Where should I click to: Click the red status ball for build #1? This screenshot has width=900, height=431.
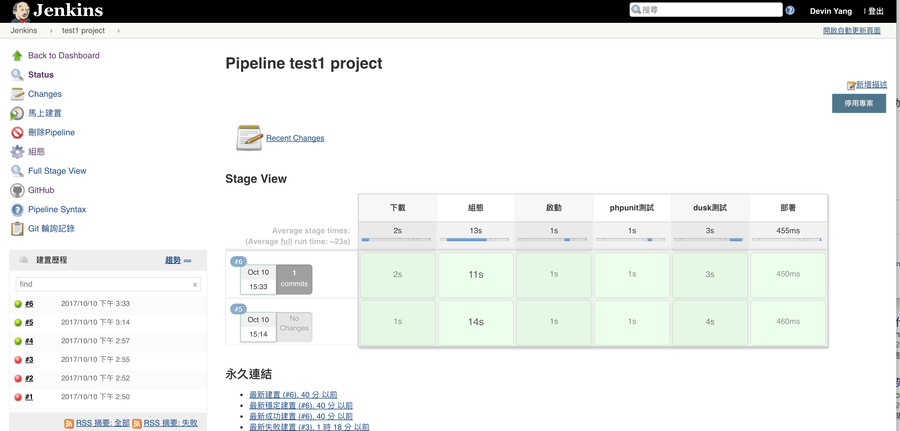18,397
